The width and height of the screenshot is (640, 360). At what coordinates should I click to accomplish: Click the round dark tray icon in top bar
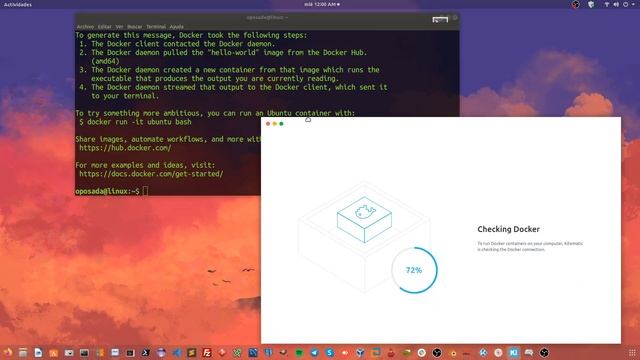click(x=576, y=4)
